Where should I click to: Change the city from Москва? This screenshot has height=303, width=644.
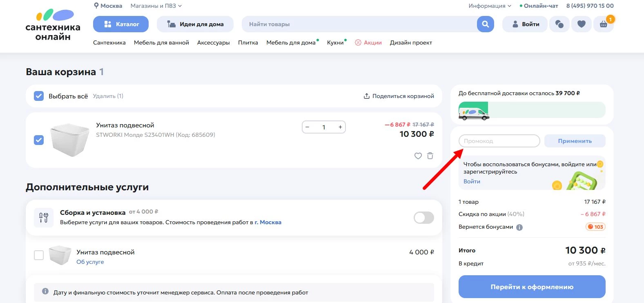[108, 6]
